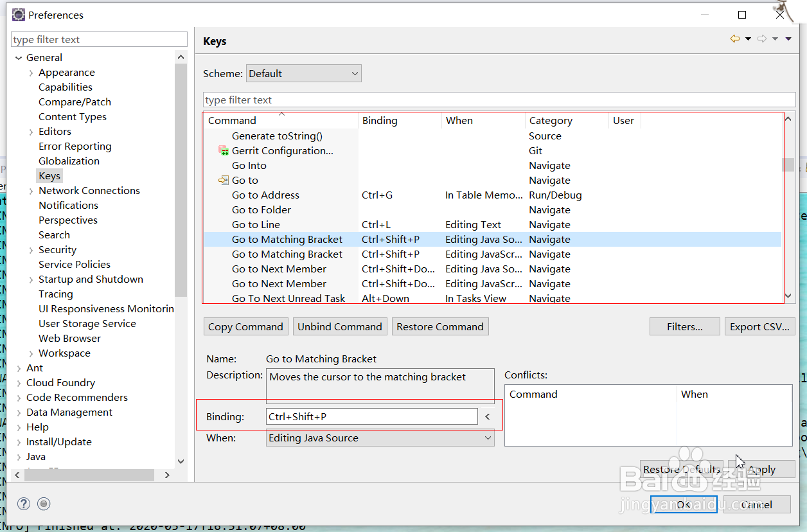Select the Generate toString() command row
The height and width of the screenshot is (532, 807).
coord(493,136)
